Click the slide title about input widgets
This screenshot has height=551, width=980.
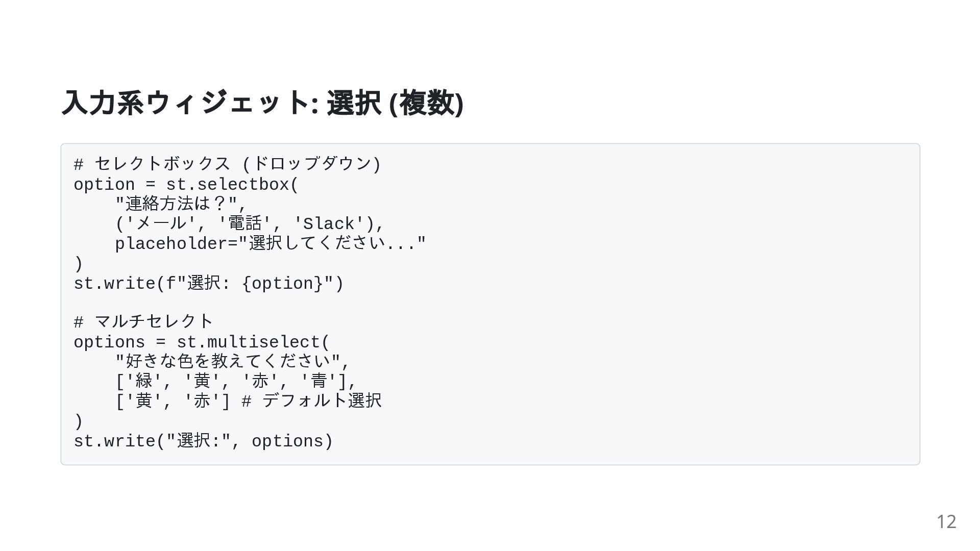click(x=262, y=103)
